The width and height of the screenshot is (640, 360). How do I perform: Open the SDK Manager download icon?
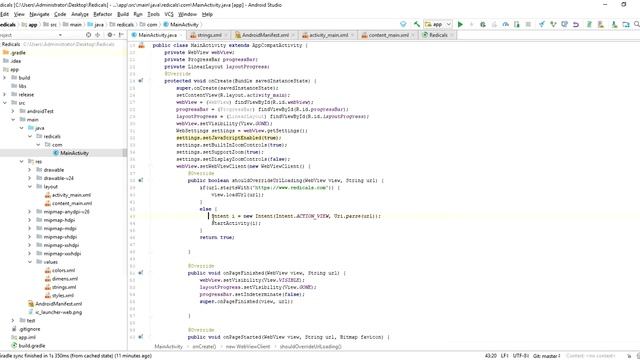[614, 24]
